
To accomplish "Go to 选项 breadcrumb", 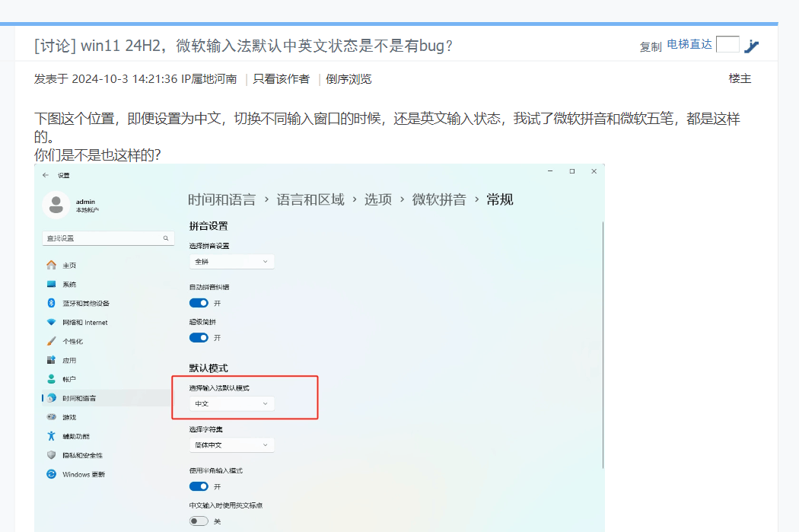I will [x=378, y=199].
